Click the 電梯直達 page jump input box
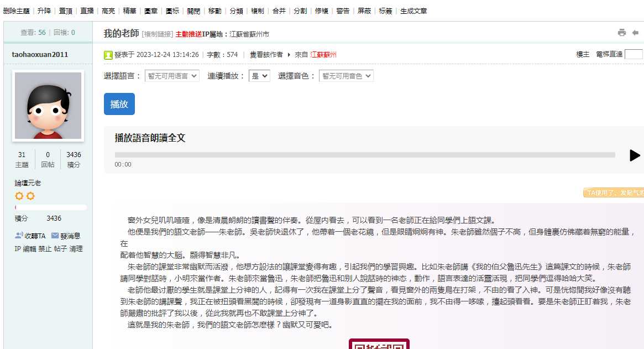The width and height of the screenshot is (644, 349). (635, 55)
